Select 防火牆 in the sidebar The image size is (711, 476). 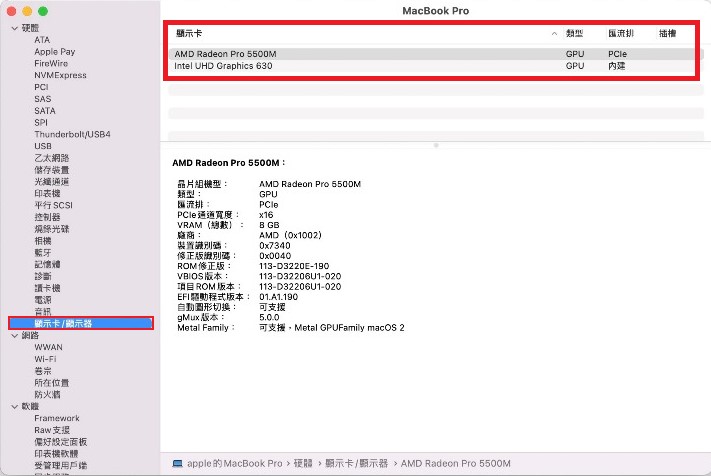pyautogui.click(x=47, y=394)
